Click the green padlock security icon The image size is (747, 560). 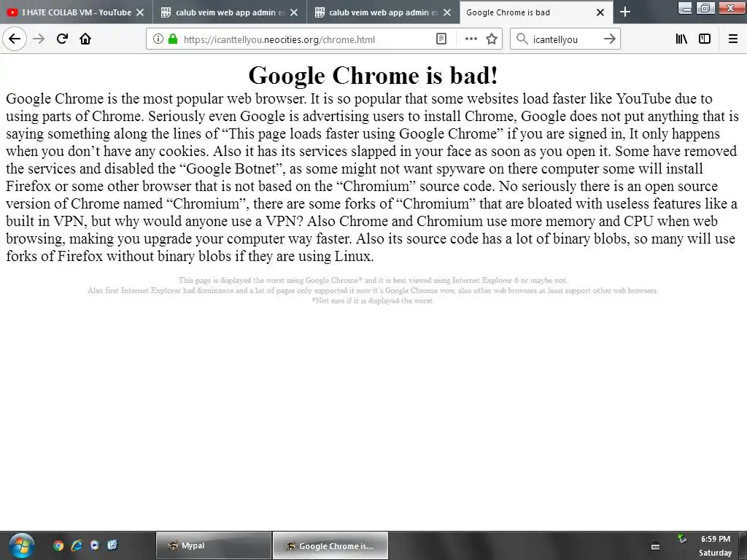[x=173, y=39]
